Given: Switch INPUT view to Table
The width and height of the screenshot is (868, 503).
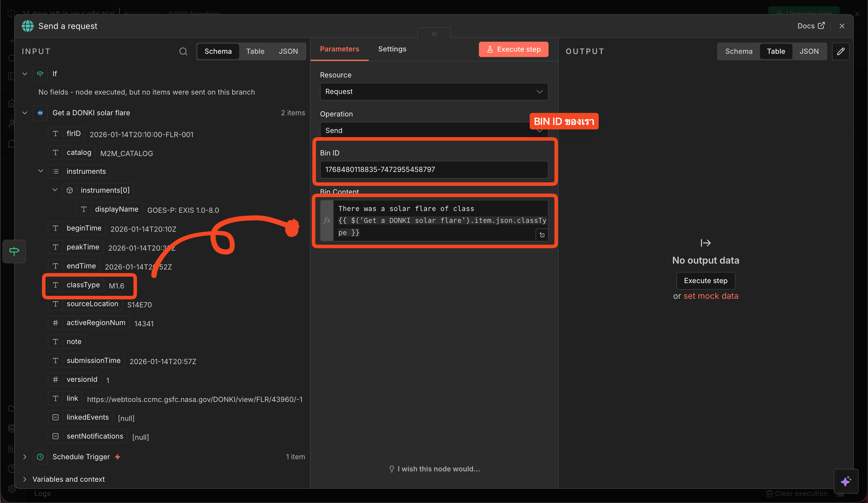Looking at the screenshot, I should pyautogui.click(x=255, y=52).
